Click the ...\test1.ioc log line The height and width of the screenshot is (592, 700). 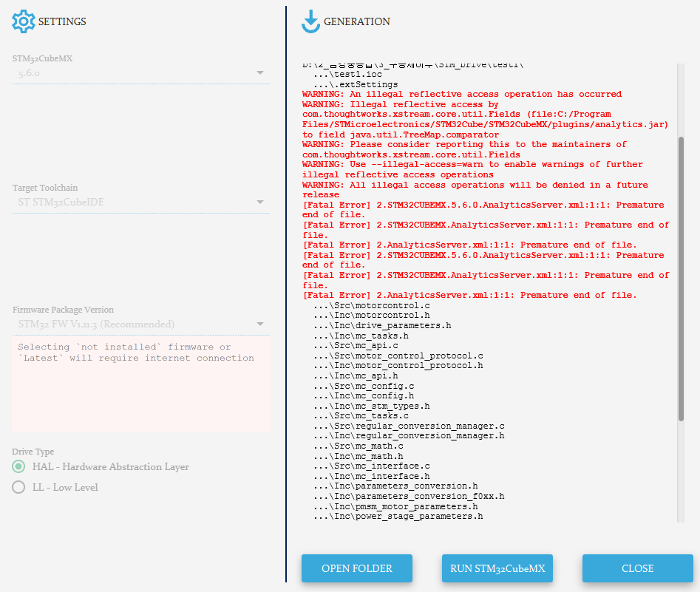coord(347,75)
